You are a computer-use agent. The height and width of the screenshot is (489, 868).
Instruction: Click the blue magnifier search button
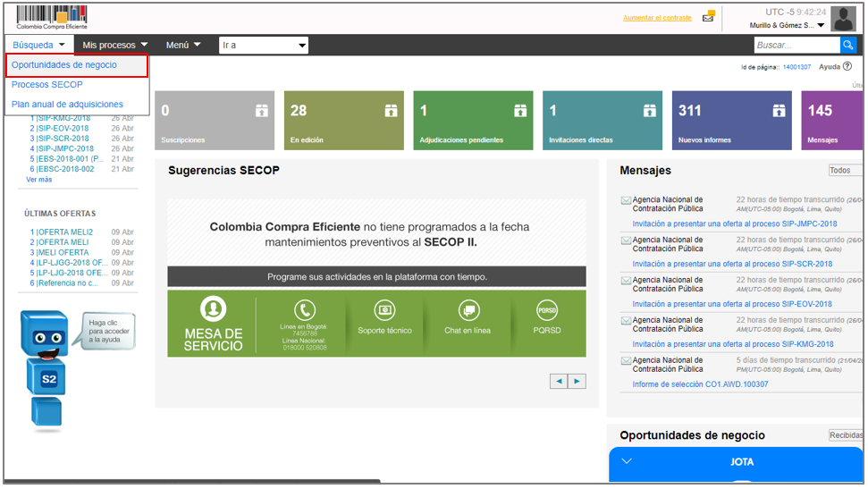(x=848, y=45)
